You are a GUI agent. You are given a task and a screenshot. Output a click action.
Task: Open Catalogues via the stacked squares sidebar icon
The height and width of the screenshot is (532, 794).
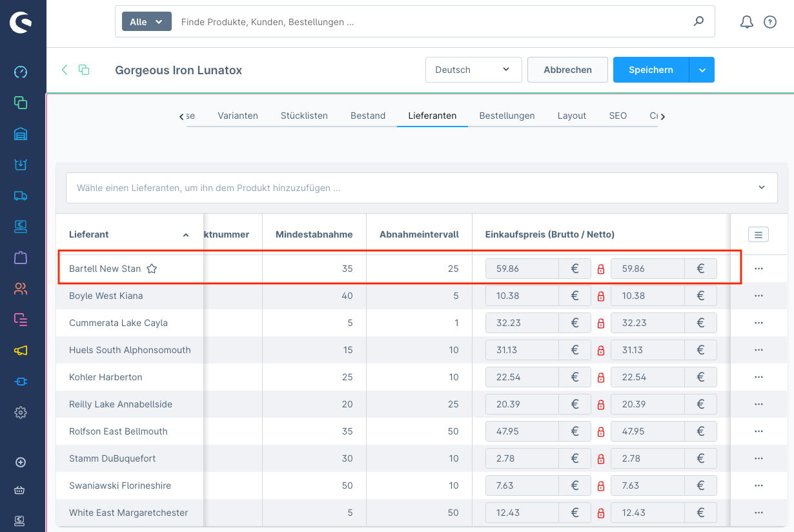click(x=21, y=103)
